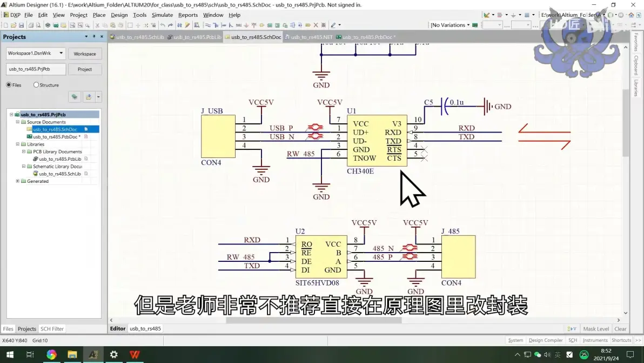Open the Design menu

tap(119, 15)
